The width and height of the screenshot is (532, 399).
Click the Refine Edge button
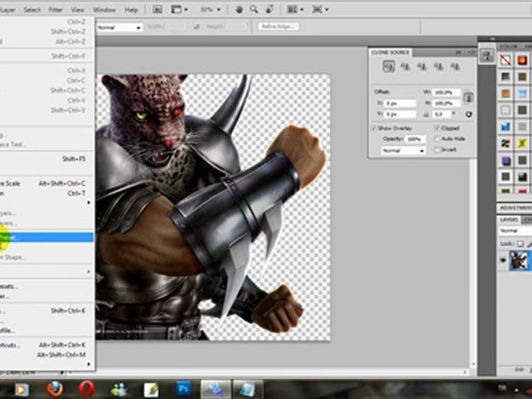point(279,27)
